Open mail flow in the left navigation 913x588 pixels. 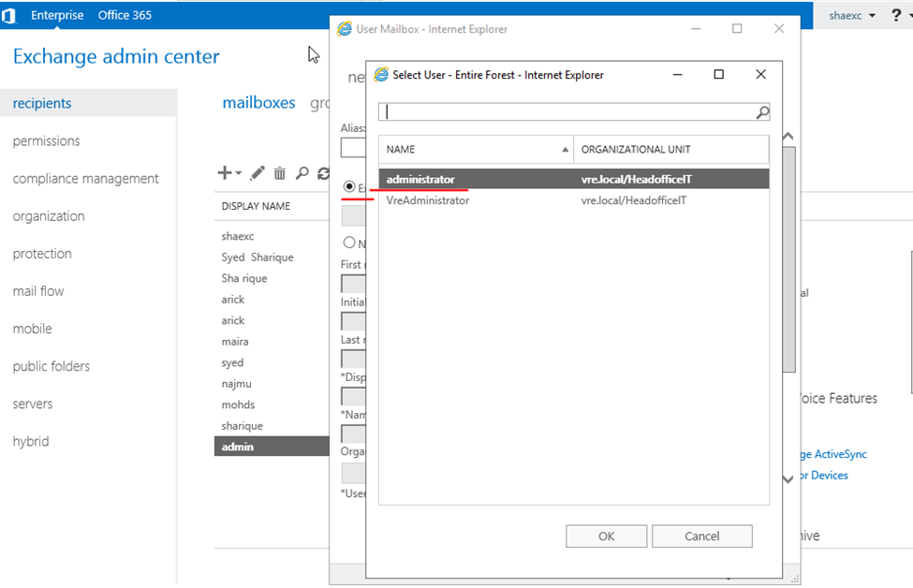coord(38,291)
